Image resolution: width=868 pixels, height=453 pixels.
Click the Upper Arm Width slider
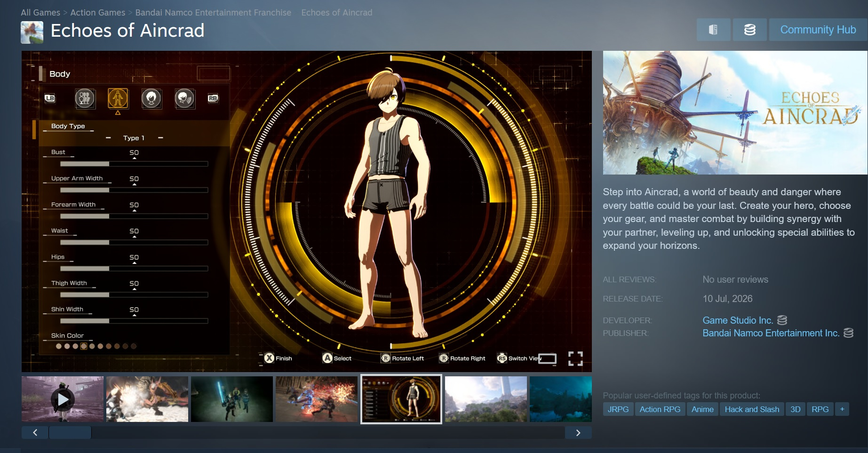click(x=134, y=190)
